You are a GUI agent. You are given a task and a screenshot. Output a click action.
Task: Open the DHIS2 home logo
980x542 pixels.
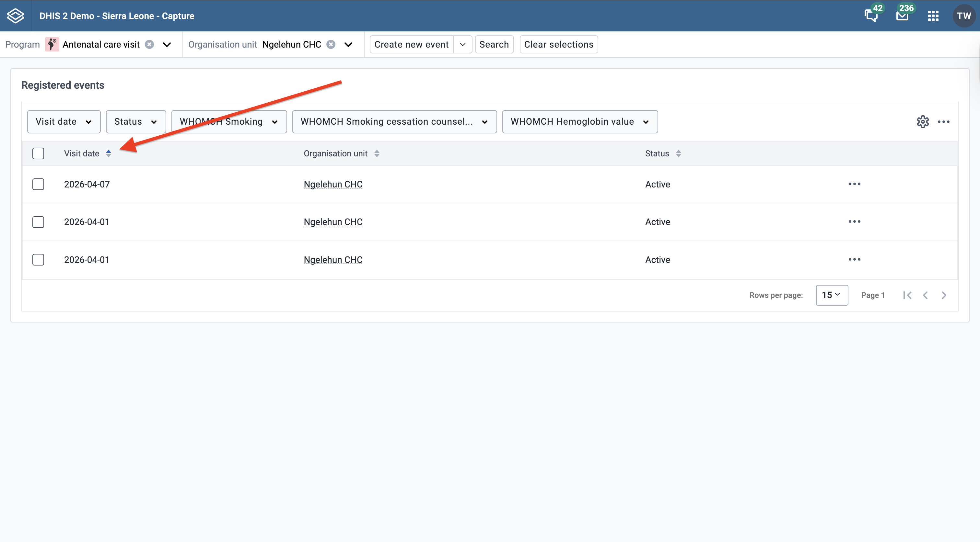pyautogui.click(x=16, y=16)
